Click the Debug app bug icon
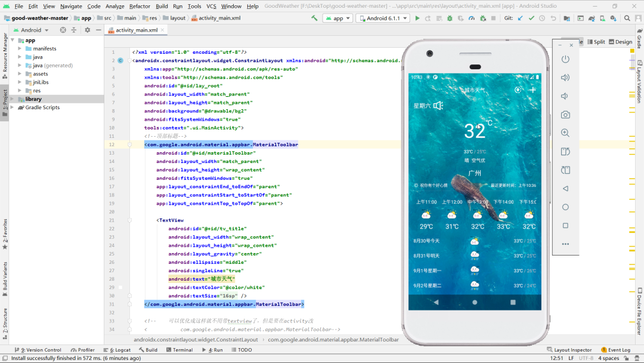The height and width of the screenshot is (363, 644). click(x=450, y=18)
